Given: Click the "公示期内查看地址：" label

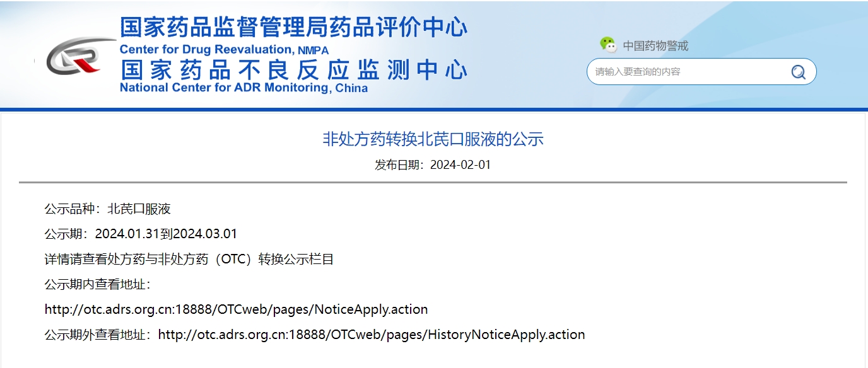Looking at the screenshot, I should coord(98,284).
